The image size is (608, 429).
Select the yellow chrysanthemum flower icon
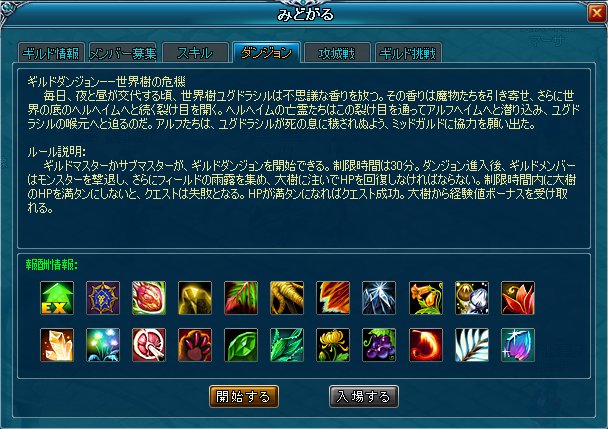[333, 345]
